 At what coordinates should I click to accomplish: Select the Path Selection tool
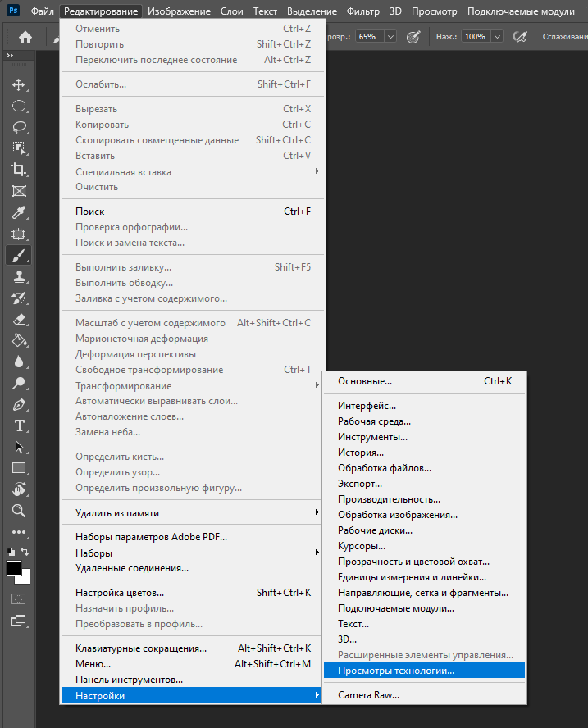[19, 447]
